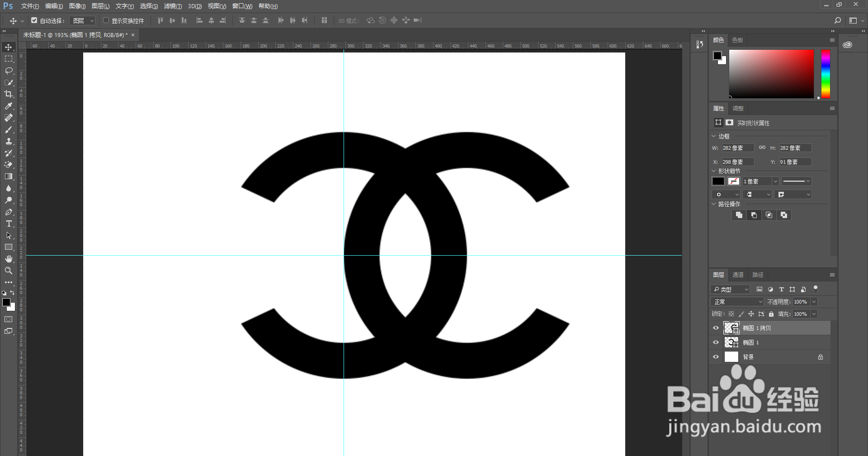Select the Horizontal Type tool
This screenshot has height=456, width=868.
pyautogui.click(x=9, y=223)
